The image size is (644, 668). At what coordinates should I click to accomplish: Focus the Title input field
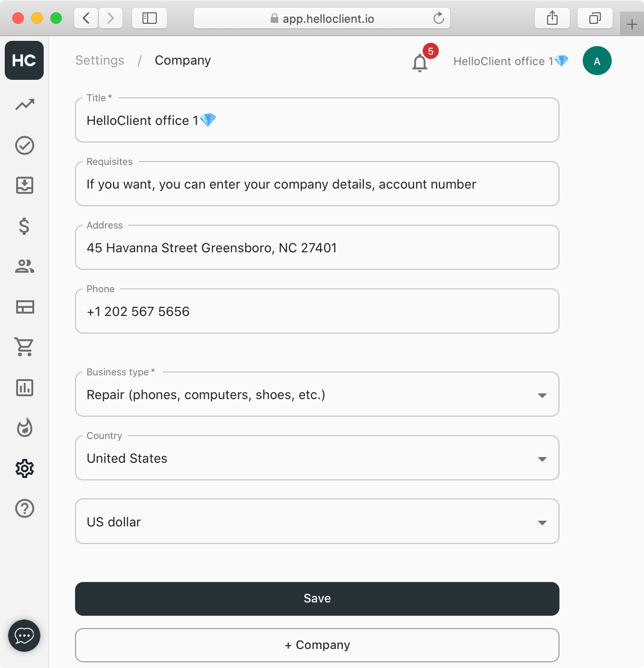317,120
